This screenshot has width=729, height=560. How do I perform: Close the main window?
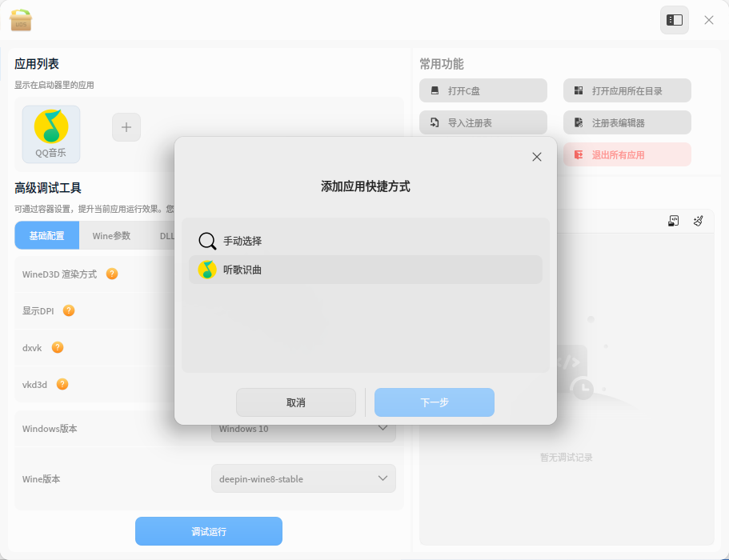(708, 20)
